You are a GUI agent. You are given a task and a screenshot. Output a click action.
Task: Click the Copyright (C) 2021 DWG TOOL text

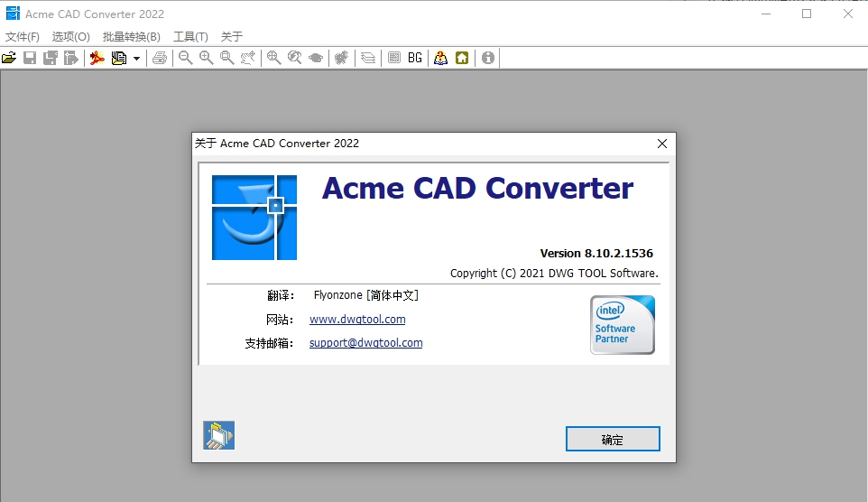click(554, 274)
